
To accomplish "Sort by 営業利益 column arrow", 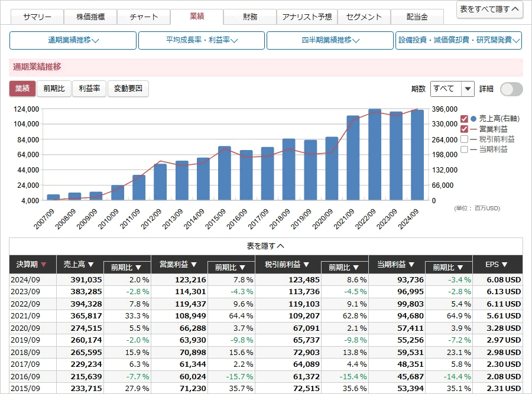I will [194, 265].
